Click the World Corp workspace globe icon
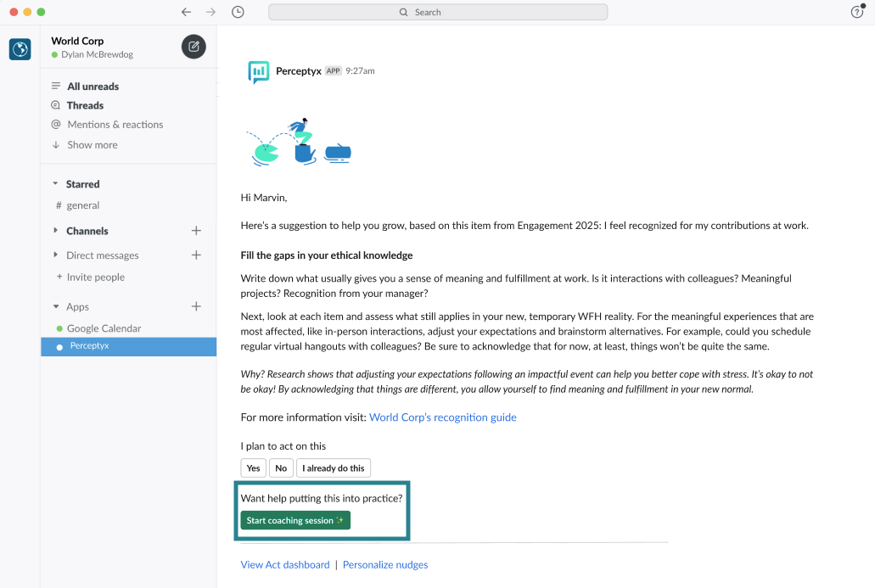Screen dimensions: 875x588 (20, 49)
